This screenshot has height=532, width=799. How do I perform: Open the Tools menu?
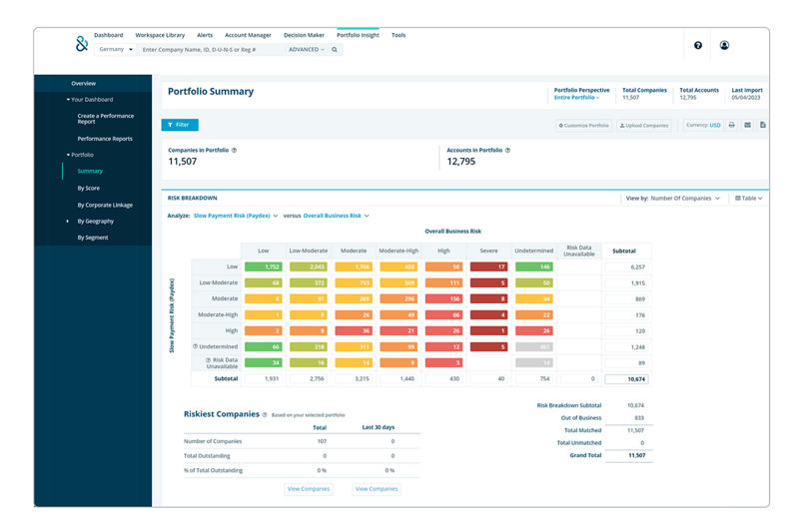click(399, 35)
